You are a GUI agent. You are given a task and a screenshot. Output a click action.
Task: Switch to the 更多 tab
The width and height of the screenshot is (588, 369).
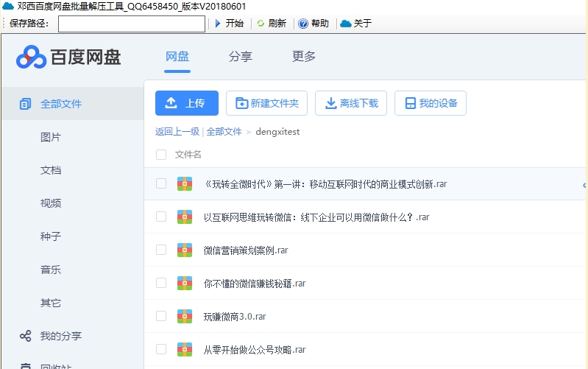pos(304,57)
